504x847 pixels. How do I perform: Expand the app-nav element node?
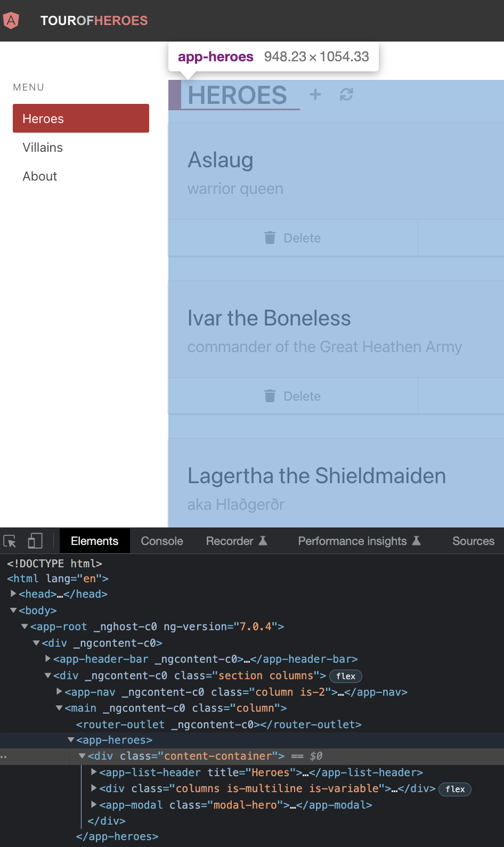point(59,691)
